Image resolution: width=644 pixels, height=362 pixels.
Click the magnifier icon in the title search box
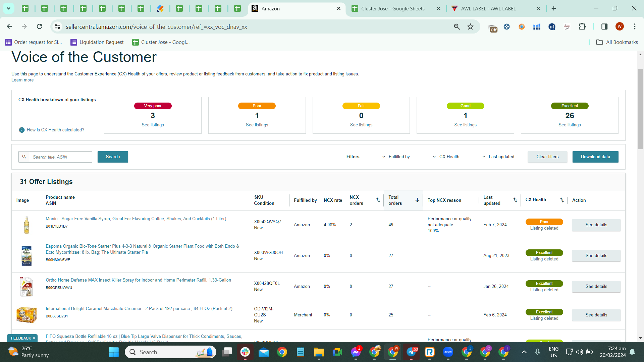(24, 157)
